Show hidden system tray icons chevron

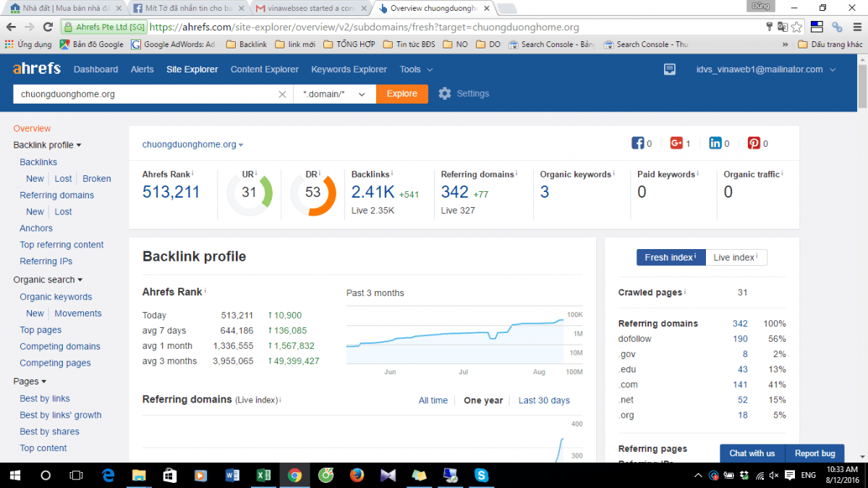(697, 475)
